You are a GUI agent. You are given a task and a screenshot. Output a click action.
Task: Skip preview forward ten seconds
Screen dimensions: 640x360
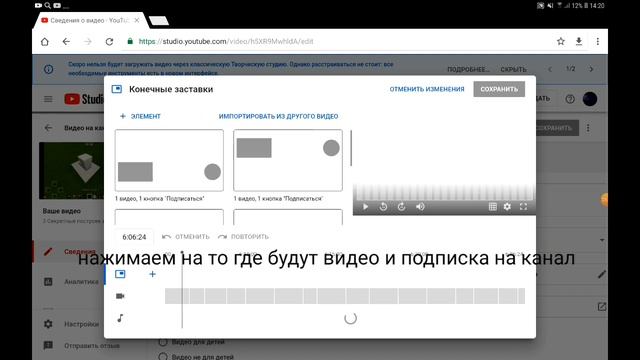point(402,207)
